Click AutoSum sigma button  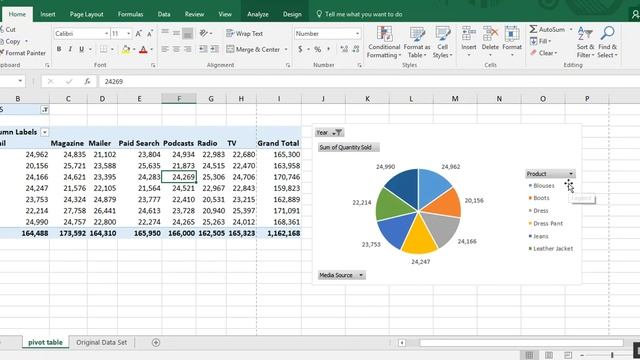[547, 29]
